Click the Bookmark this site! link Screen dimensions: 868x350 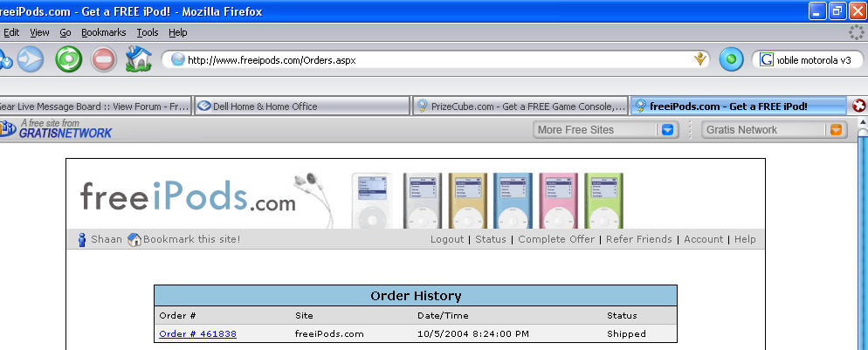click(x=191, y=239)
